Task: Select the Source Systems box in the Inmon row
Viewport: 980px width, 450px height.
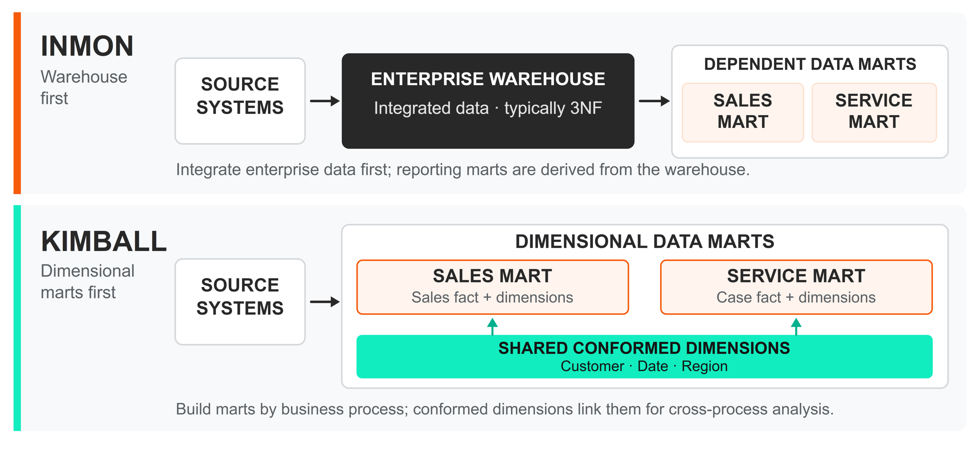Action: pos(240,101)
